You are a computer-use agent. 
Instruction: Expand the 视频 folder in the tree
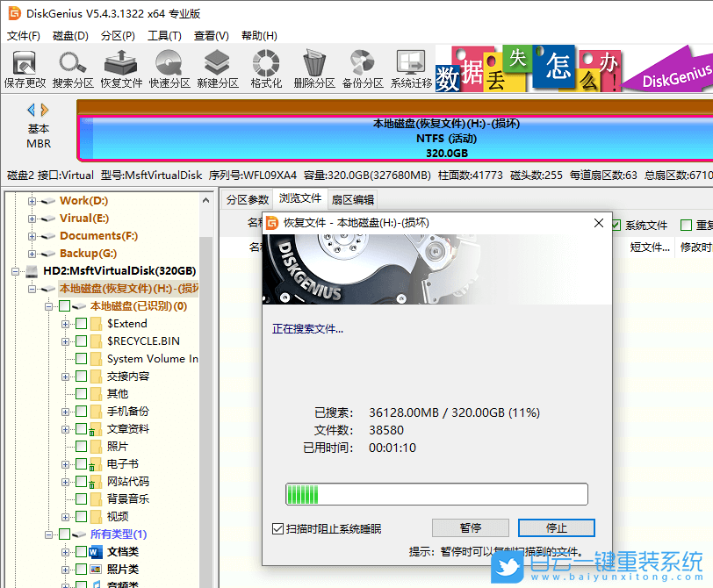pos(67,516)
